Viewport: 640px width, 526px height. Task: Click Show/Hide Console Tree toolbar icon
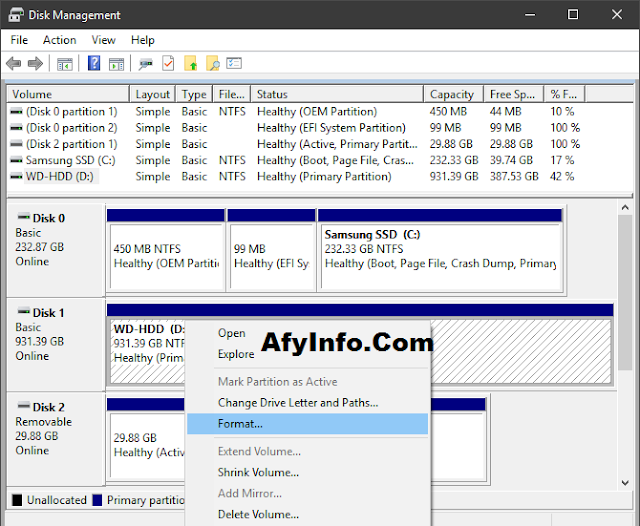tap(64, 64)
